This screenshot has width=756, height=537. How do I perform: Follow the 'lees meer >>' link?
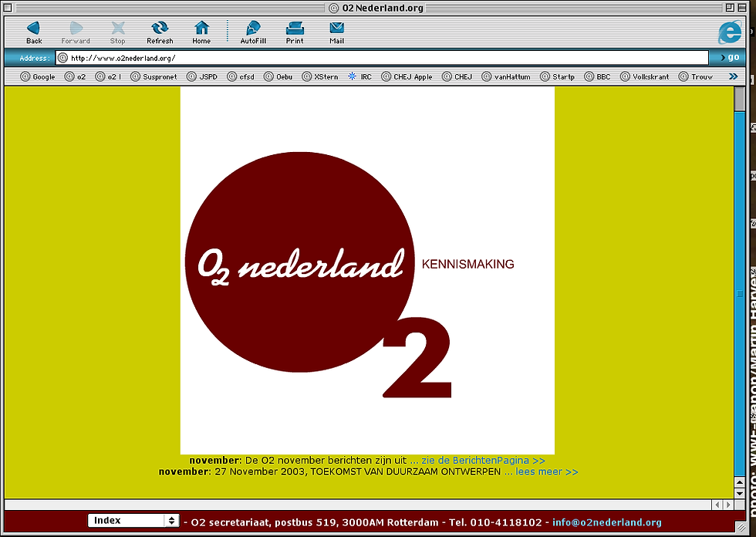pyautogui.click(x=547, y=472)
